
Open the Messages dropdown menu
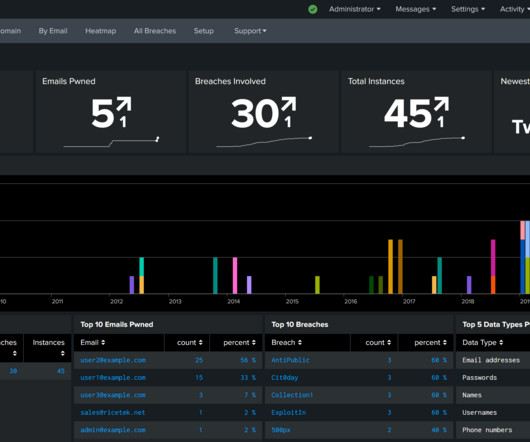coord(416,9)
